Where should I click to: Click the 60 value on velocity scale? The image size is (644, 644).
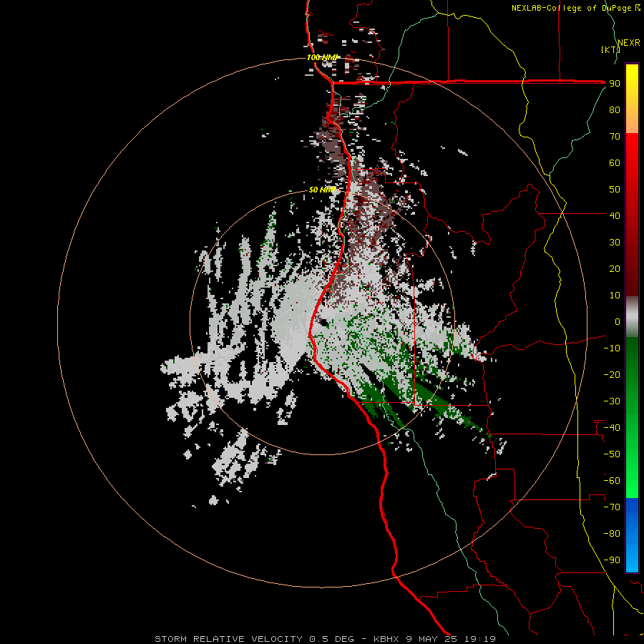click(615, 162)
